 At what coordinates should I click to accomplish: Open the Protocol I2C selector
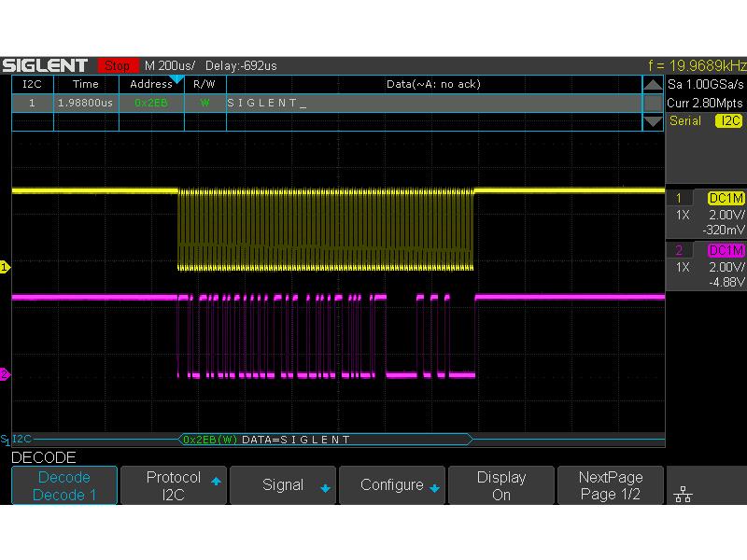coord(174,485)
